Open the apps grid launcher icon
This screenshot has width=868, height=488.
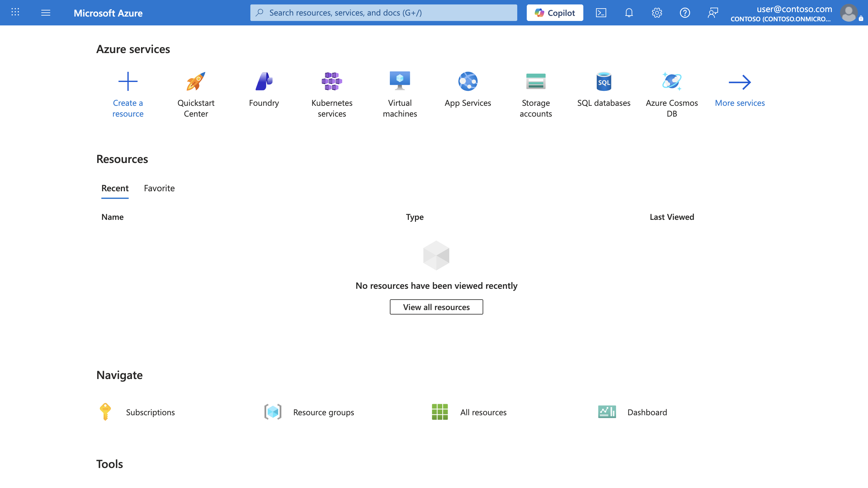tap(15, 12)
